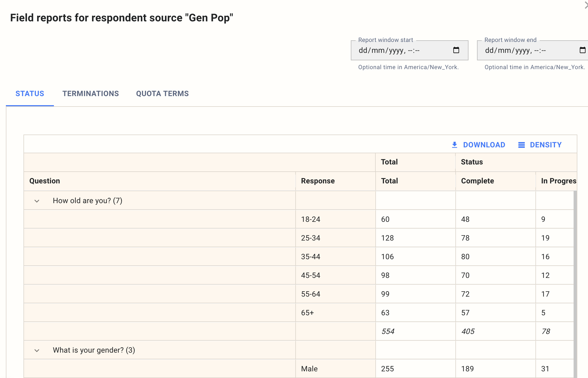This screenshot has width=588, height=378.
Task: Collapse the 'How old are you?' question group
Action: click(37, 201)
